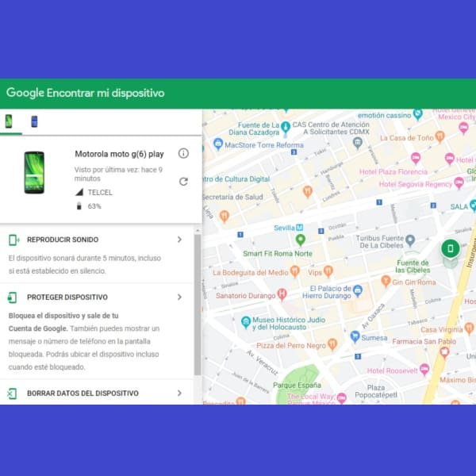Expand the Reproducir Sonido chevron arrow

pos(180,240)
